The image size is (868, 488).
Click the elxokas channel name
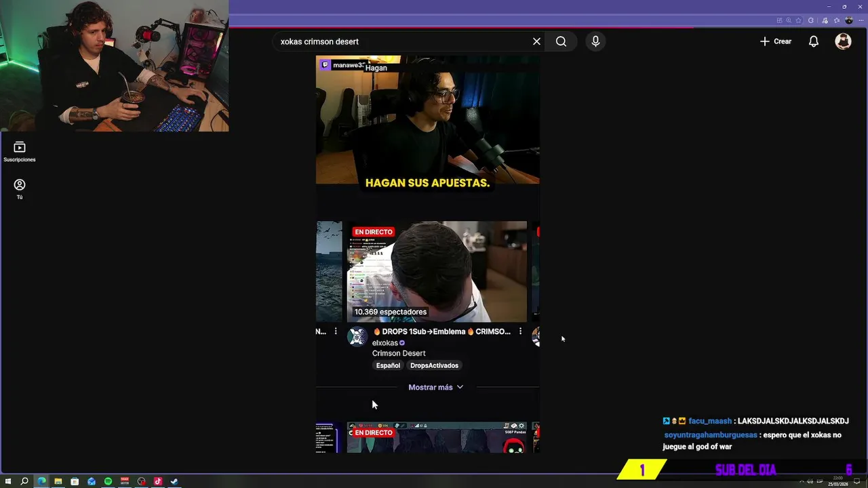click(384, 343)
